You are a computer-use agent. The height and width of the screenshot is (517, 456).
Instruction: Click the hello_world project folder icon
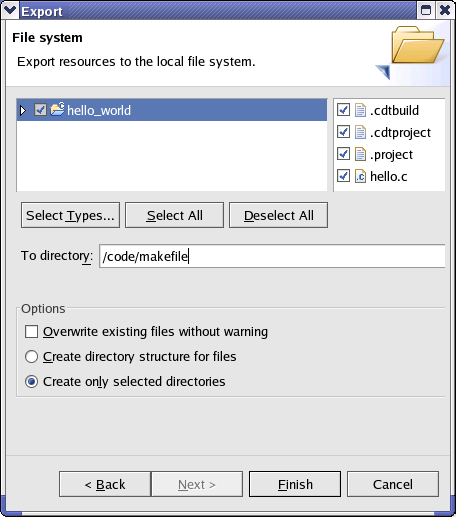(57, 109)
